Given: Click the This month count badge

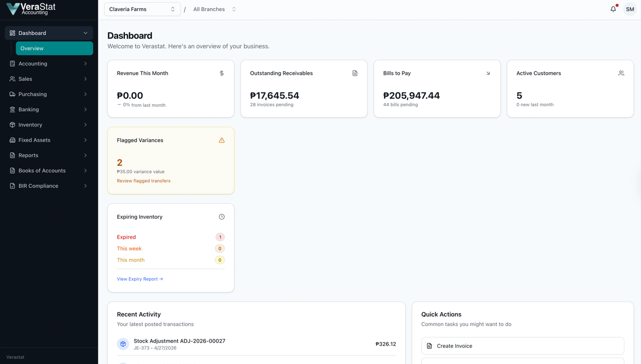Looking at the screenshot, I should click(x=220, y=260).
